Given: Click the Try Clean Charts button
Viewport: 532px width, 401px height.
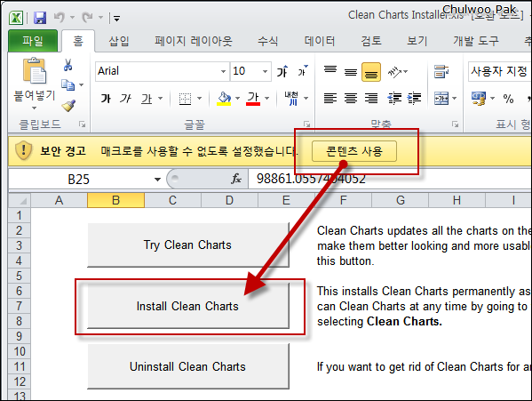Looking at the screenshot, I should tap(188, 245).
